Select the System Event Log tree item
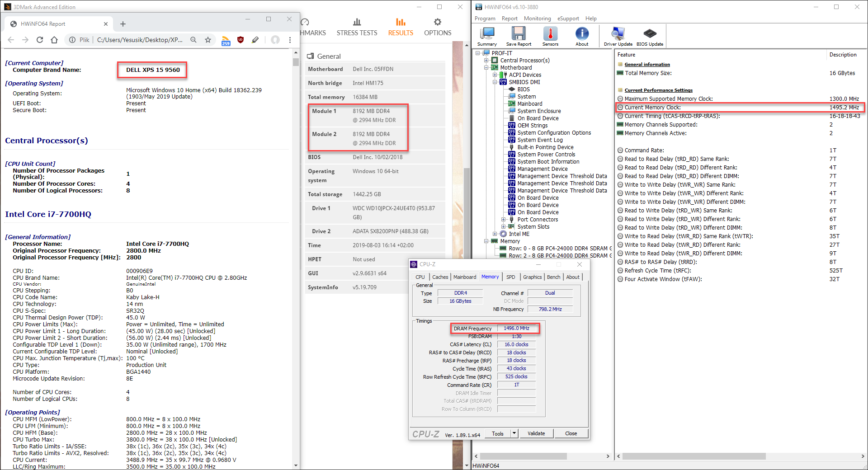 540,140
